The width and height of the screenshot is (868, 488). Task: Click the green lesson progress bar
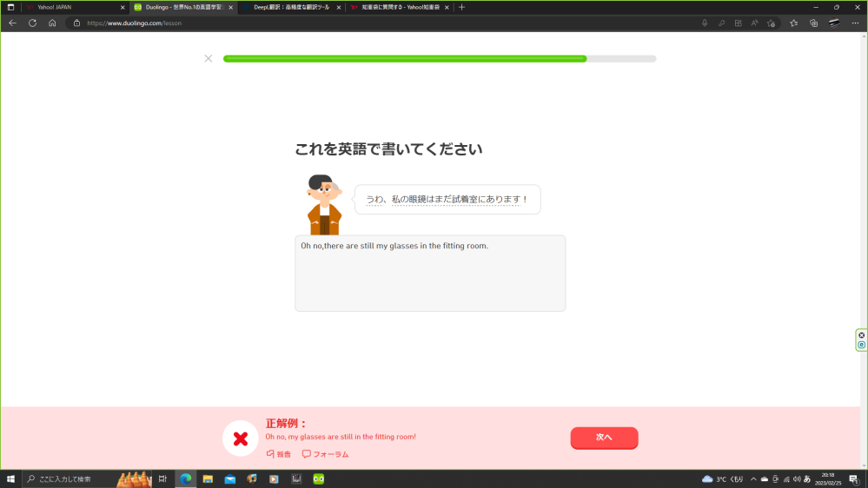tap(405, 59)
